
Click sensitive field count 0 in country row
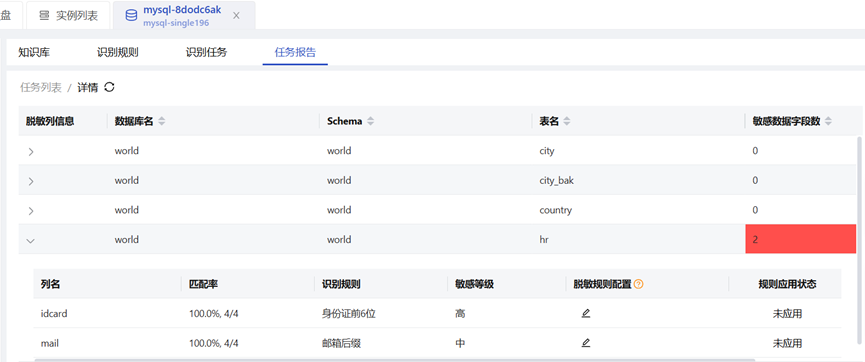(755, 210)
